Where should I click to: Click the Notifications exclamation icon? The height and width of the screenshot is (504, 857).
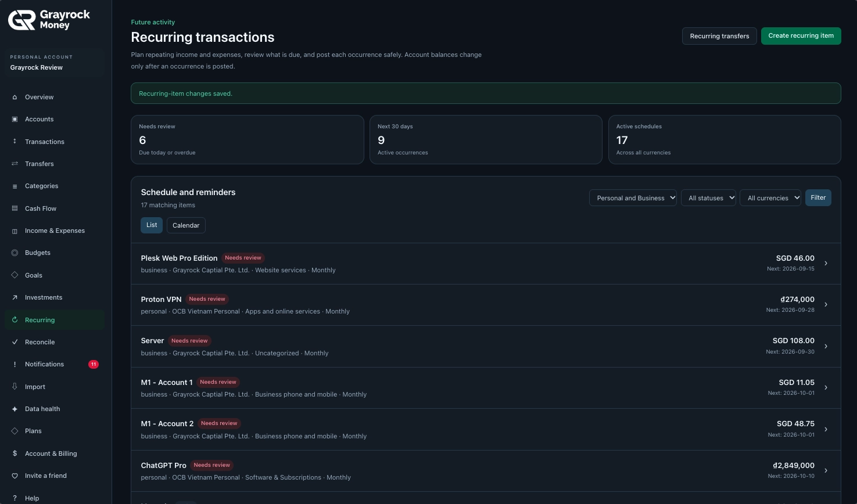[15, 364]
